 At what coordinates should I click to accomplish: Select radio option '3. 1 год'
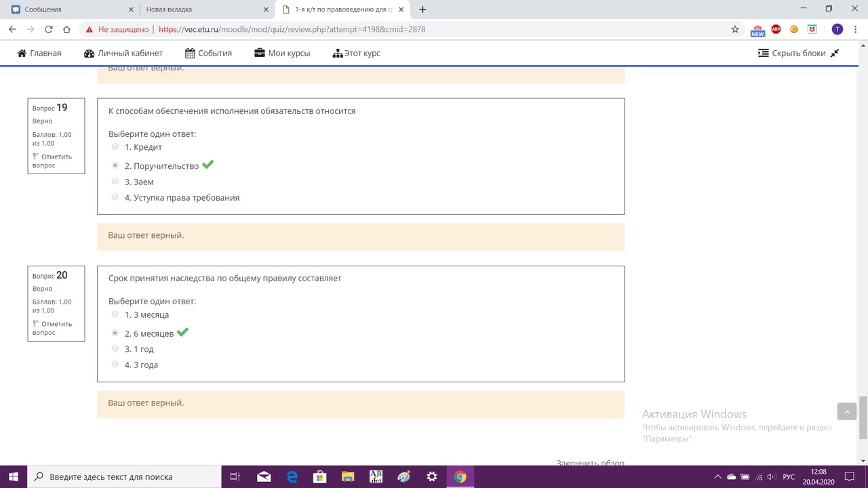coord(115,348)
